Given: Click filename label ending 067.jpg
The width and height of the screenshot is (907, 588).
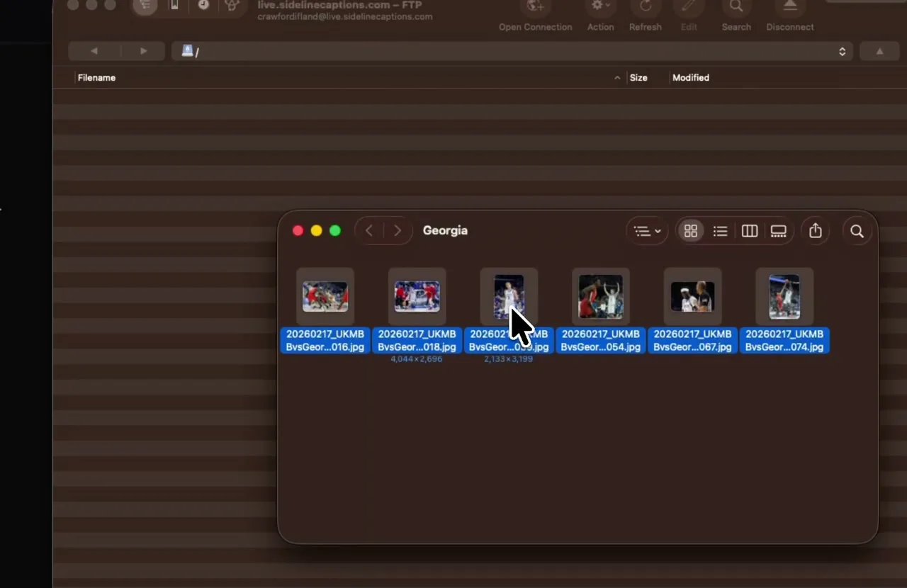Looking at the screenshot, I should (693, 340).
